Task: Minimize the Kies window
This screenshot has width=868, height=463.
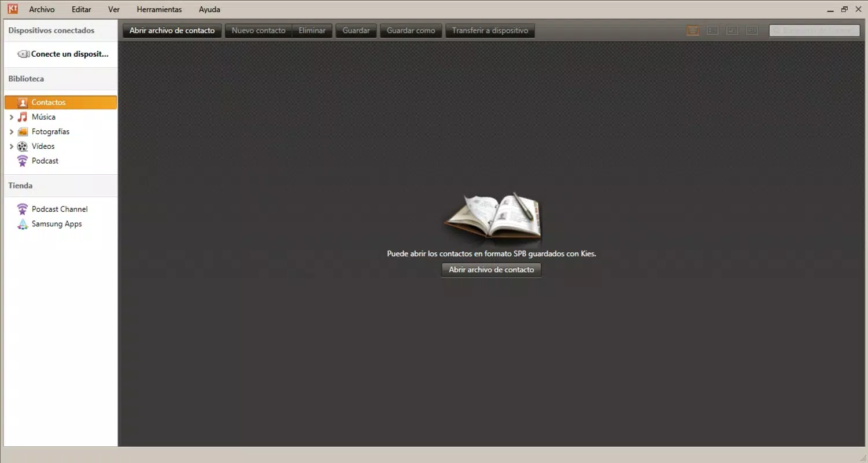Action: tap(830, 10)
